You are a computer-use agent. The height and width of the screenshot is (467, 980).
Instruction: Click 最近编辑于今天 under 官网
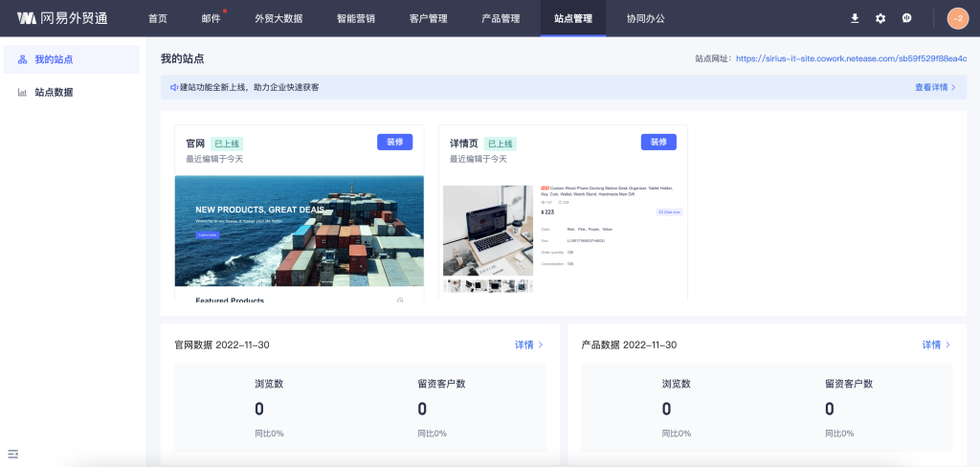(214, 159)
